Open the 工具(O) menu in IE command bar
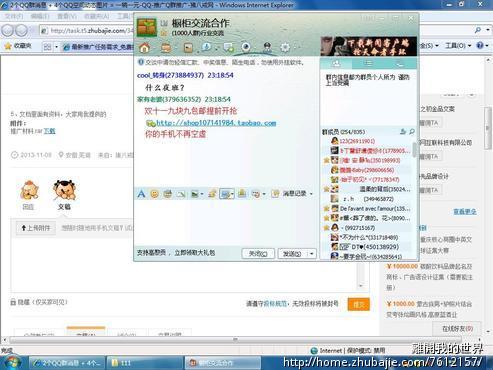 click(458, 45)
